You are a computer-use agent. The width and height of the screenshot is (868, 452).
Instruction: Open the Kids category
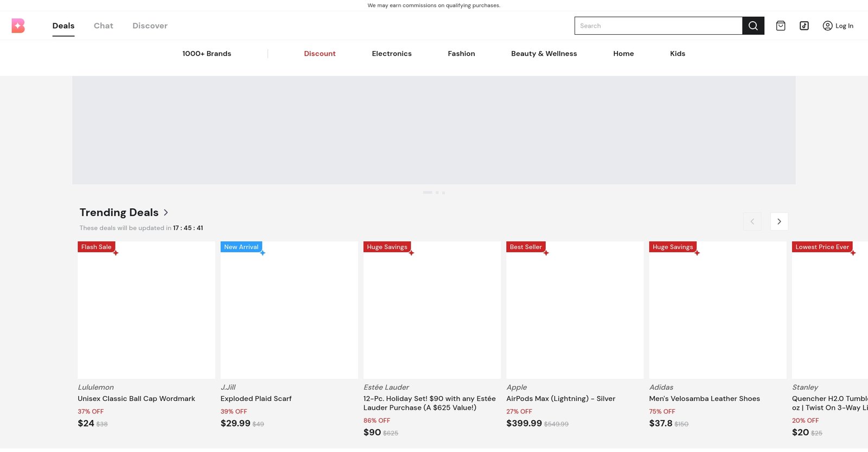[x=678, y=54]
